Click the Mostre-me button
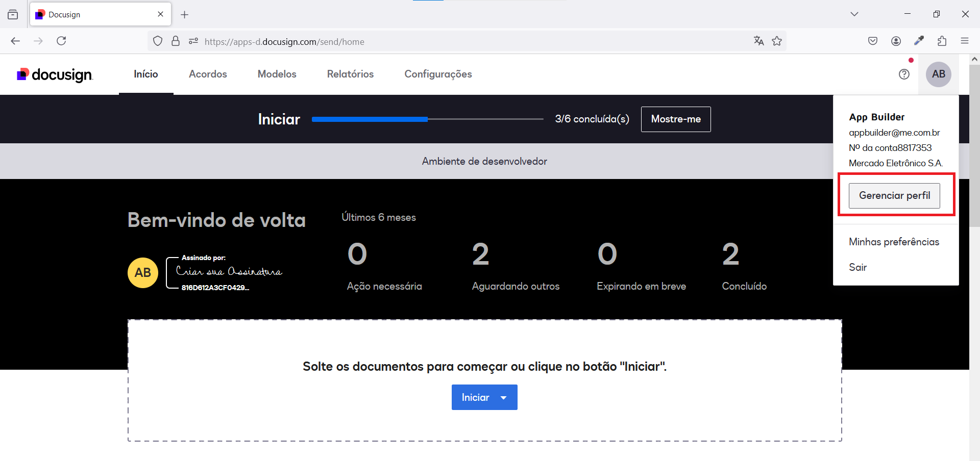The width and height of the screenshot is (980, 461). pyautogui.click(x=675, y=119)
